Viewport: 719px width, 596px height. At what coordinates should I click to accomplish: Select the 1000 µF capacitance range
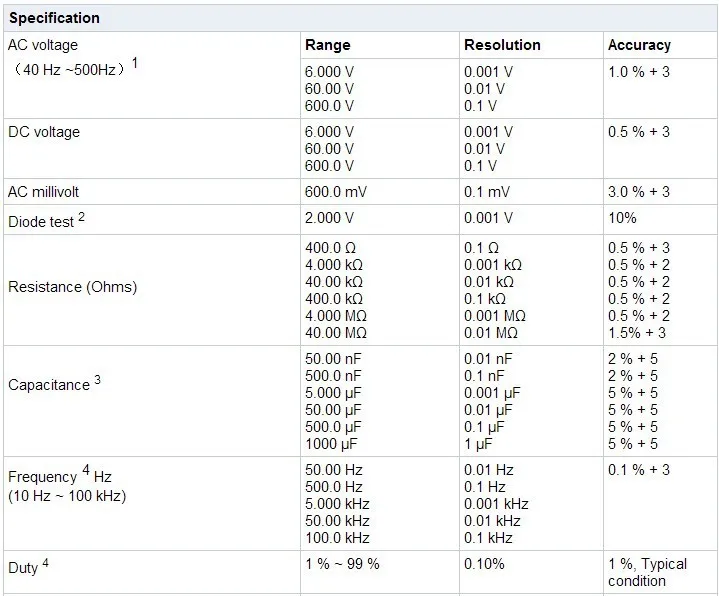[331, 443]
